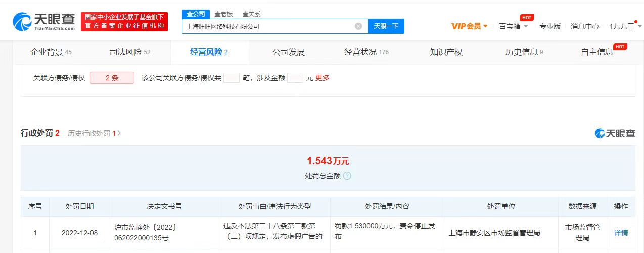
Task: Open the 消息中心 link
Action: [585, 26]
